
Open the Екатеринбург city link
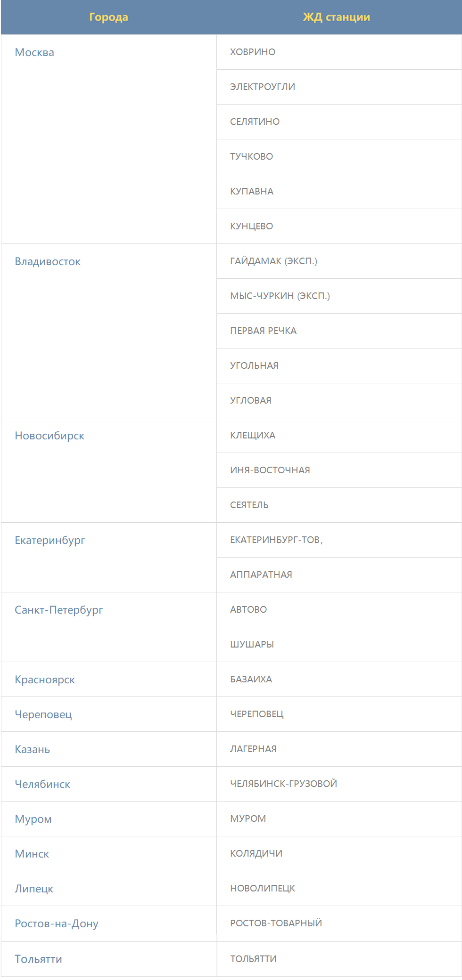(50, 540)
